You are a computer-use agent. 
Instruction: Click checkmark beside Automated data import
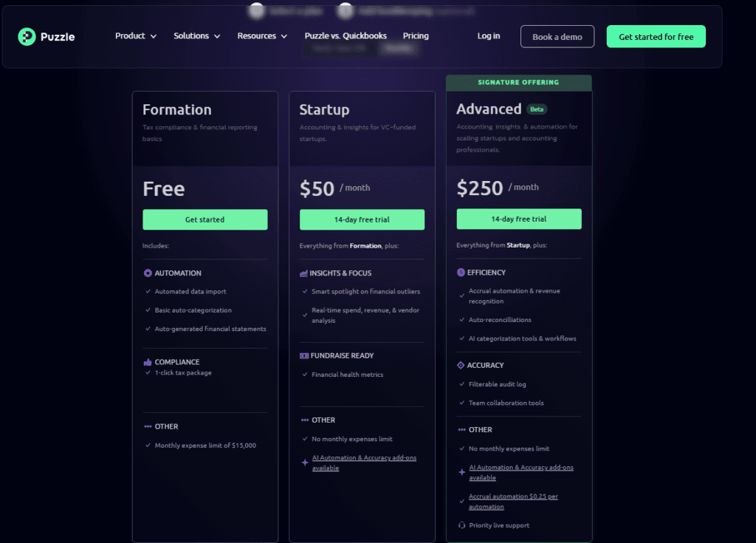coord(148,292)
